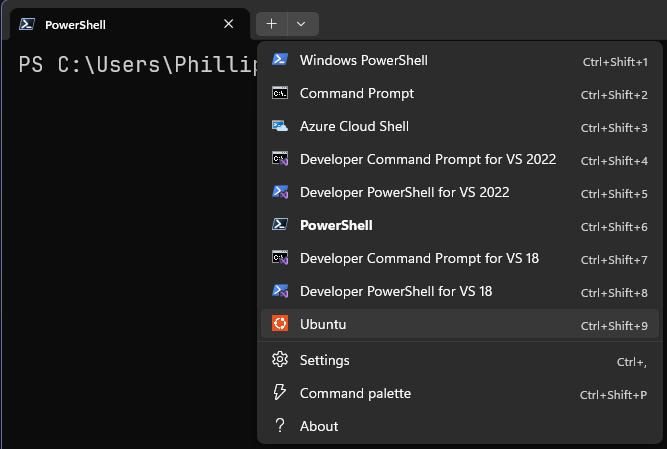Open Azure Cloud Shell
Viewport: 667px width, 449px height.
[460, 126]
